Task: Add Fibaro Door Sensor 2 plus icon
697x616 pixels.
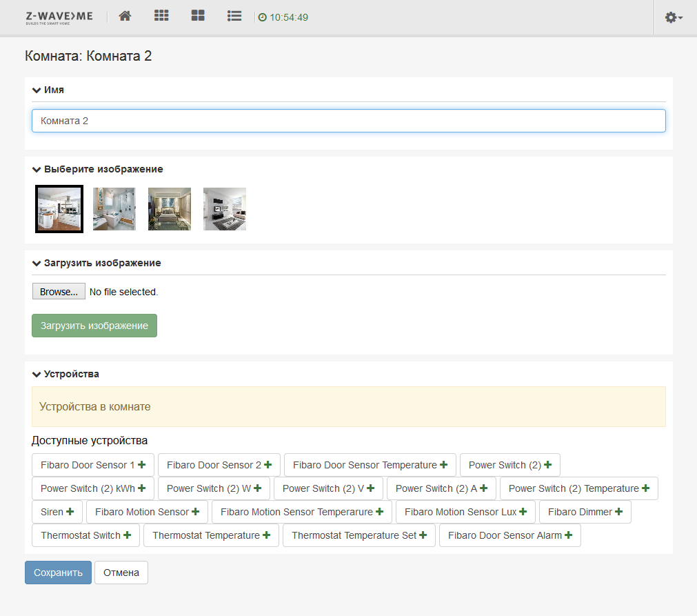Action: click(267, 465)
